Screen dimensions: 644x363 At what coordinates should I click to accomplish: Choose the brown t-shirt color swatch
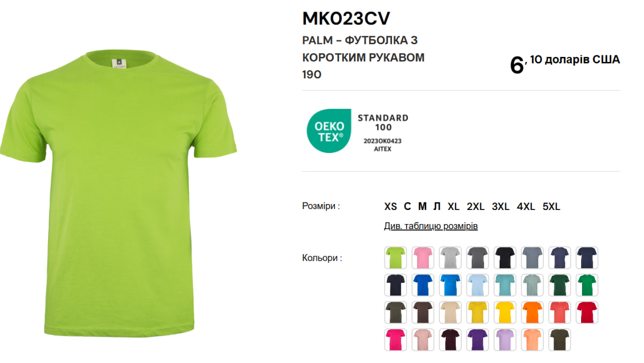(423, 312)
